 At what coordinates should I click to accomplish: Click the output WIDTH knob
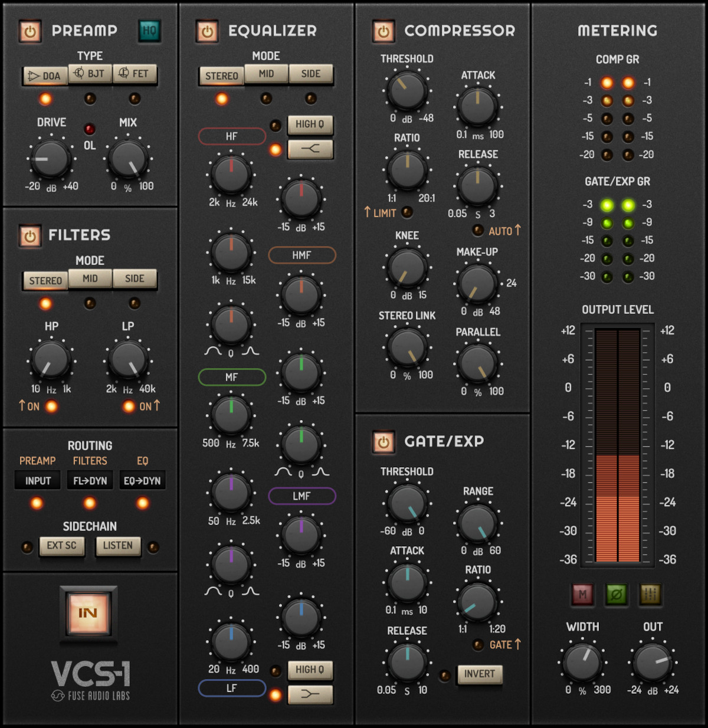click(582, 662)
